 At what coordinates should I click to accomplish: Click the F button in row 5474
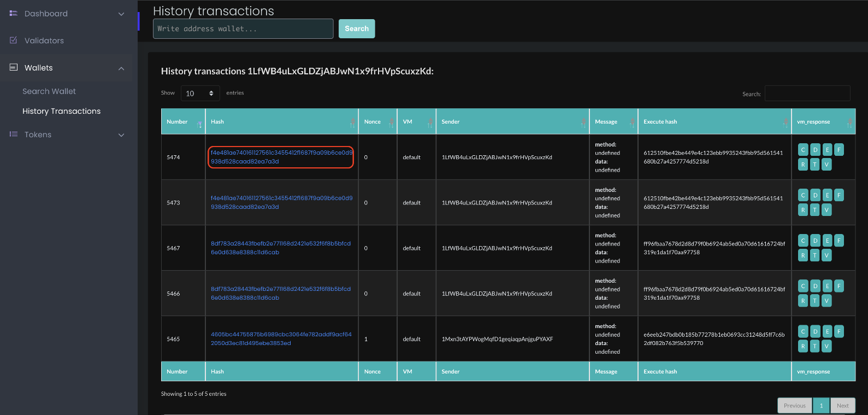pyautogui.click(x=839, y=150)
